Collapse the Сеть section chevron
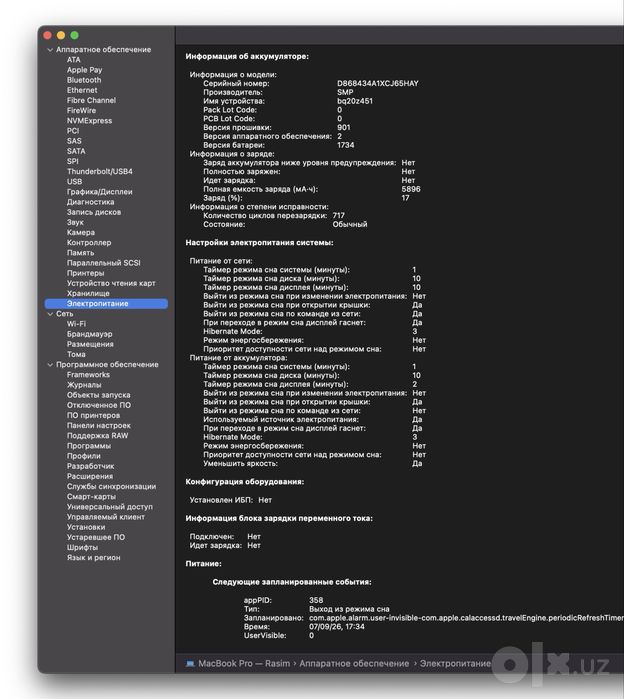 click(x=50, y=314)
